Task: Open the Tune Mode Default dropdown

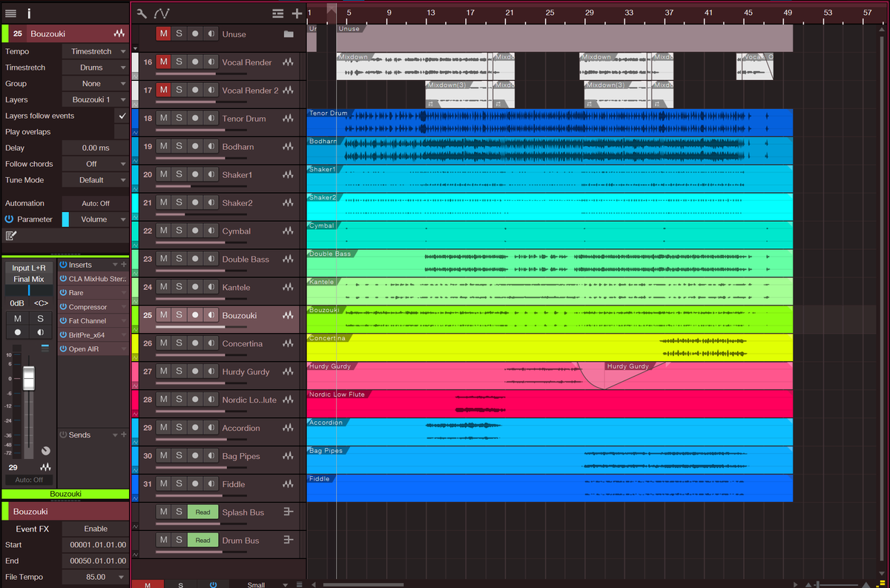Action: pyautogui.click(x=96, y=180)
